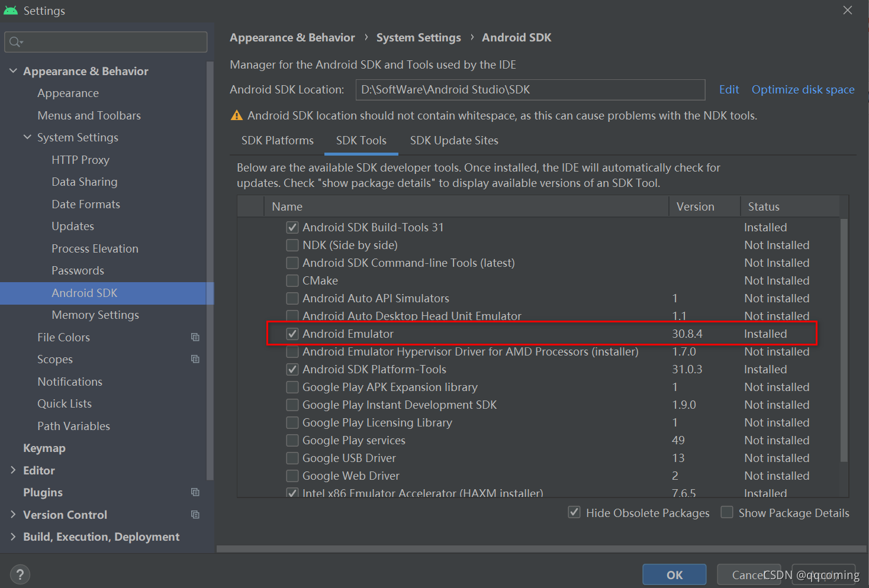The width and height of the screenshot is (869, 588).
Task: Check Google Play APK Expansion library
Action: pos(292,387)
